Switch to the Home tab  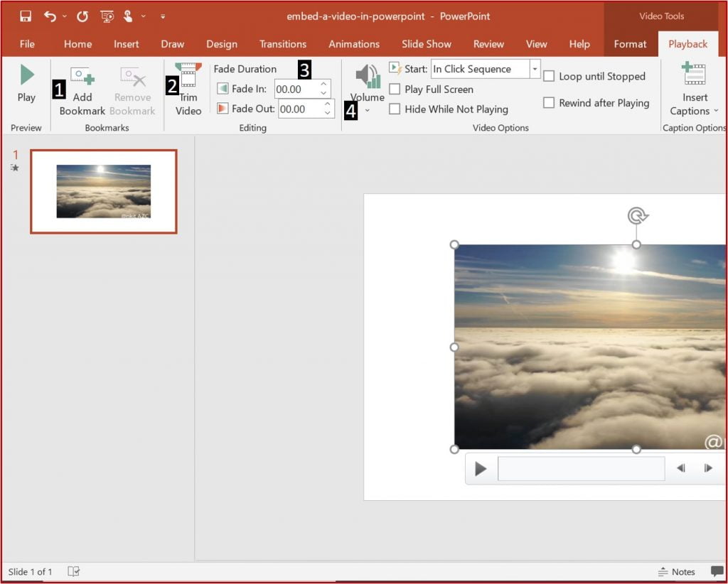[x=77, y=44]
